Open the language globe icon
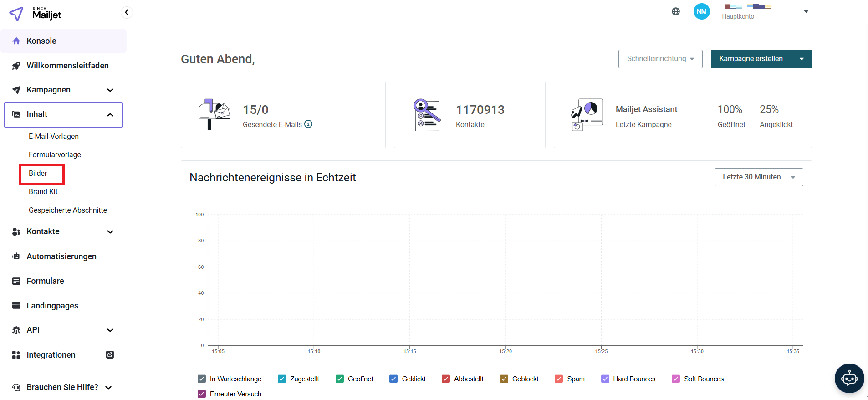 click(676, 11)
